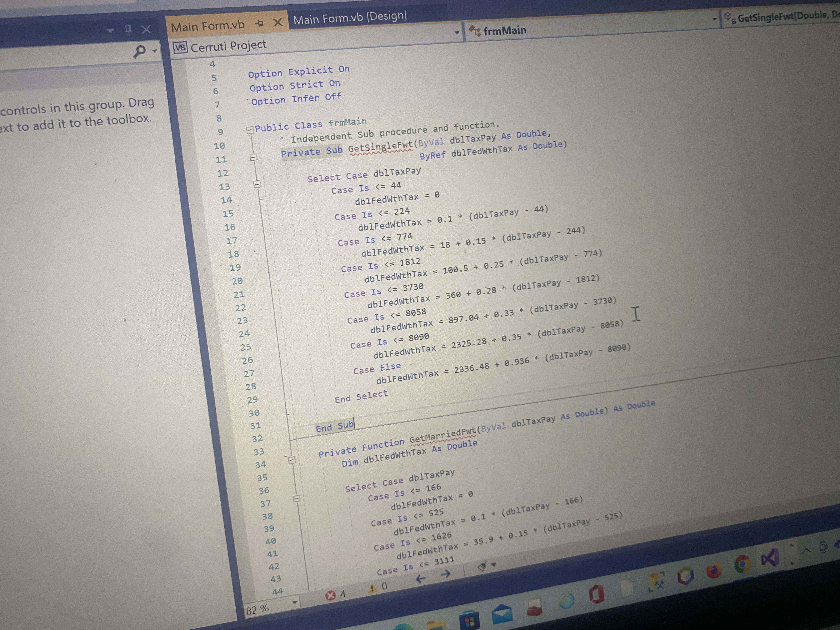
Task: Open Firefox from the taskbar
Action: coord(714,571)
